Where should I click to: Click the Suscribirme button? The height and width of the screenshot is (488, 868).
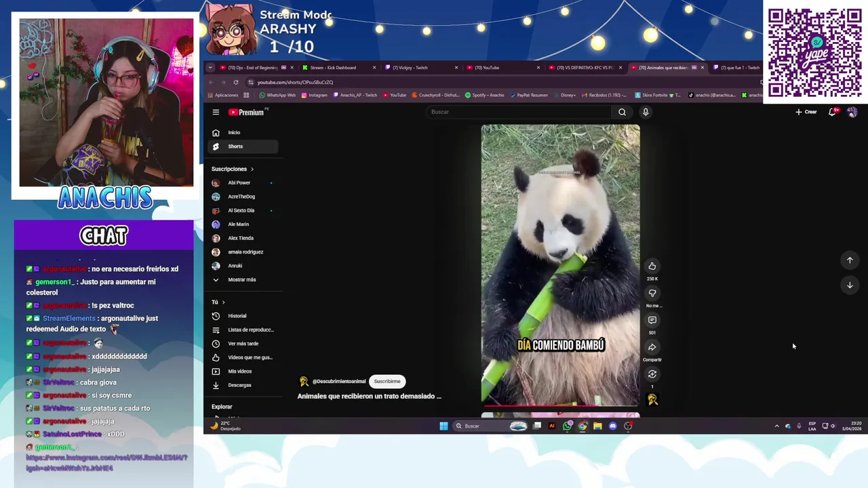coord(387,382)
